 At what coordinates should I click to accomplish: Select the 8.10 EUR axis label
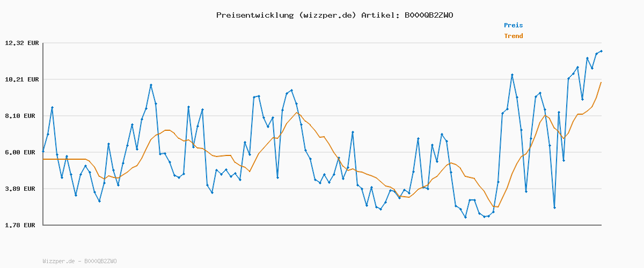coord(22,116)
